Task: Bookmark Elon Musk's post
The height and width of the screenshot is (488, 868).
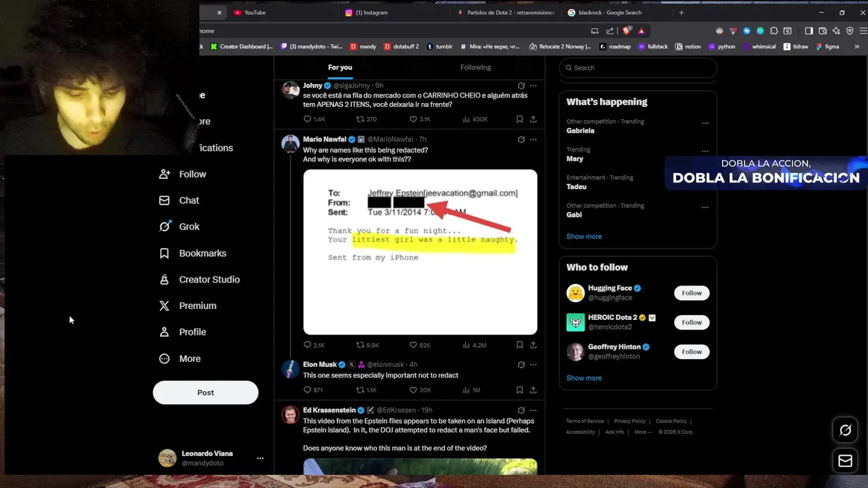Action: click(x=519, y=390)
